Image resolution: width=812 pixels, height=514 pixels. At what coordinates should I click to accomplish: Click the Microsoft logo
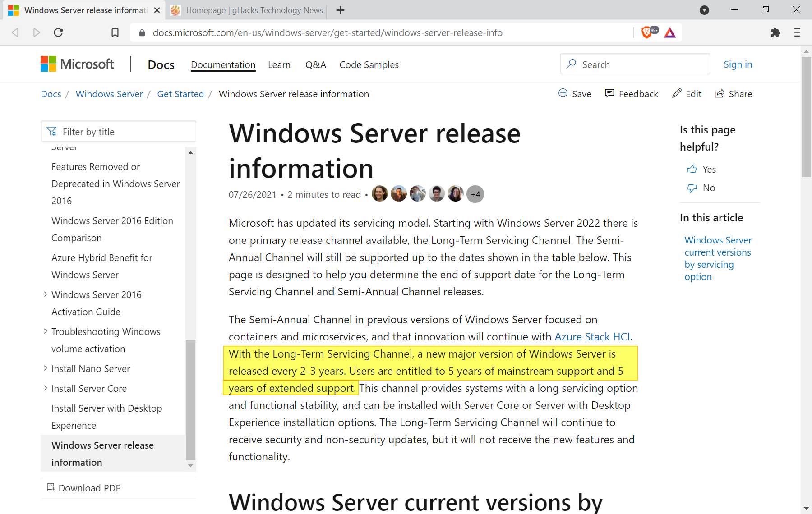tap(77, 64)
